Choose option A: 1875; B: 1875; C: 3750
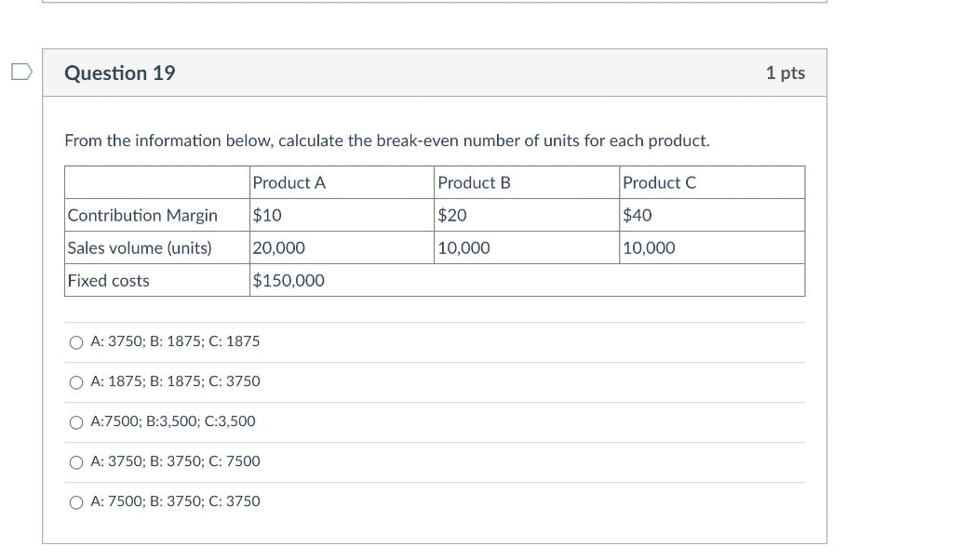The width and height of the screenshot is (953, 560). 76,382
